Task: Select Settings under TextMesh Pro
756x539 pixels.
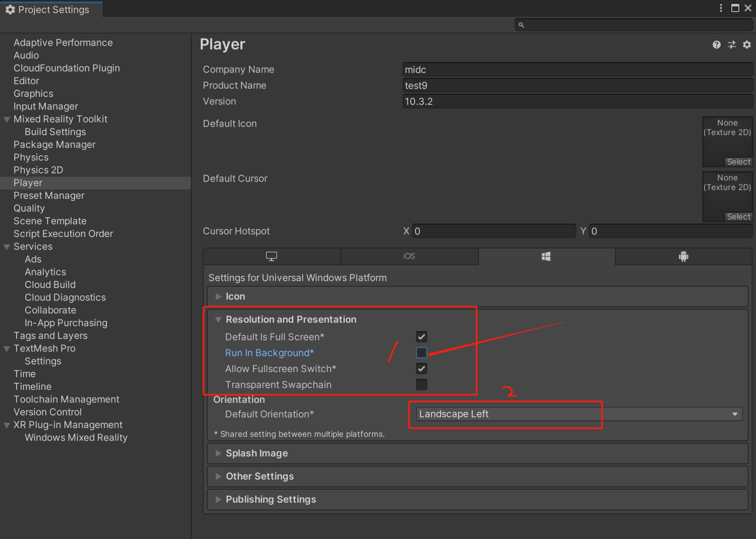Action: tap(43, 361)
